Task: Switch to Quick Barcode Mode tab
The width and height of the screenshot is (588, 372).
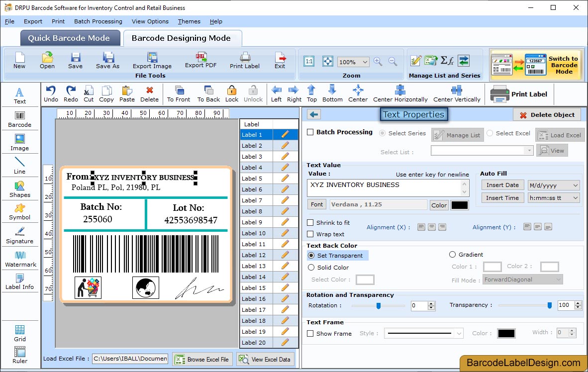Action: tap(70, 38)
